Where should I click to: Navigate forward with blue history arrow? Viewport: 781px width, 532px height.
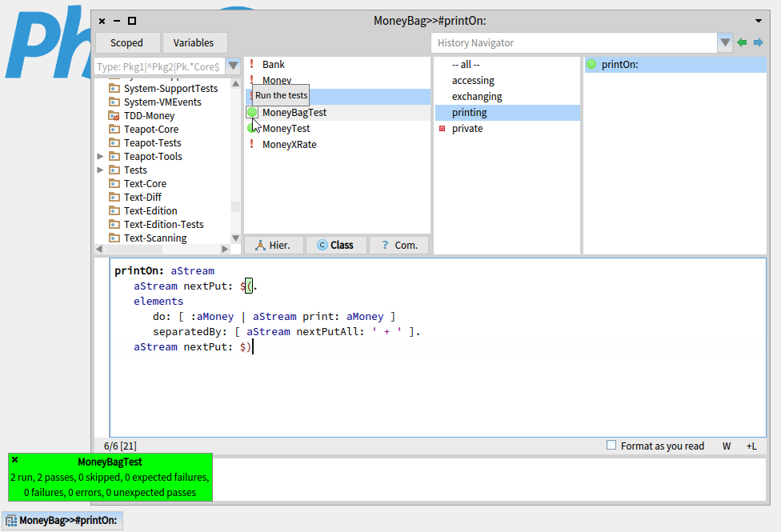[758, 43]
